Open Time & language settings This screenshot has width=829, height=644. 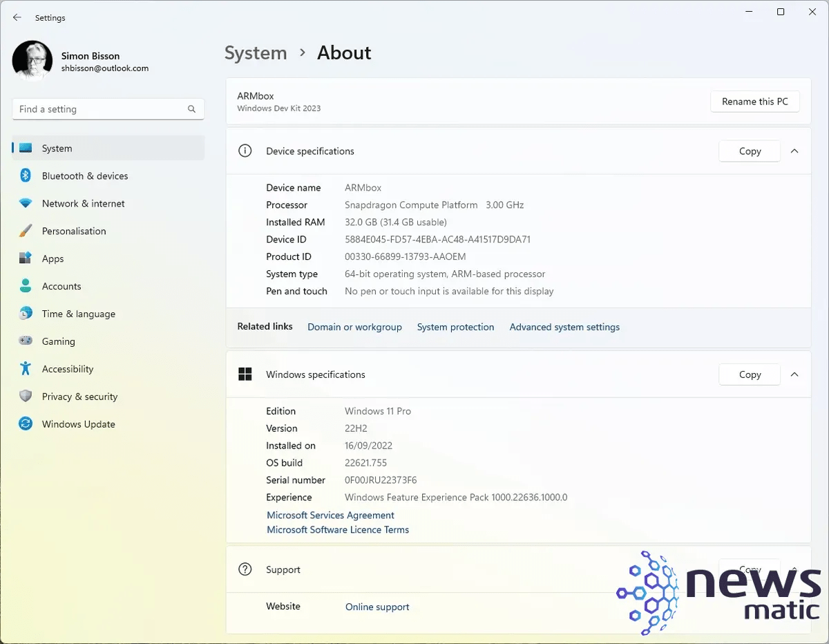78,314
